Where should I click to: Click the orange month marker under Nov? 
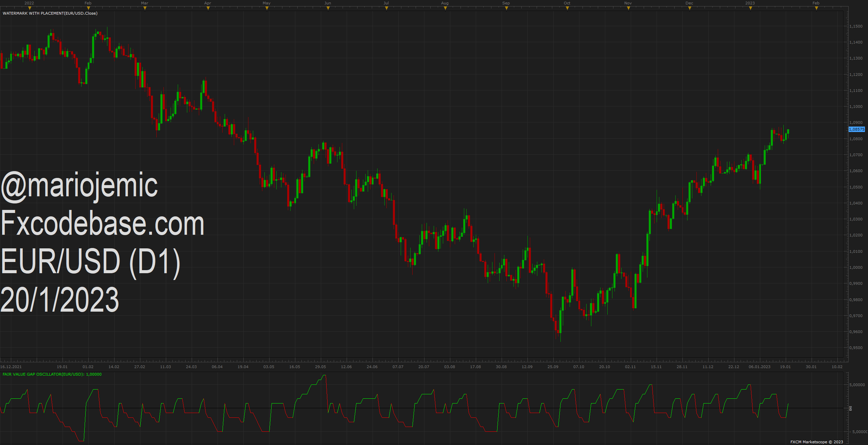[628, 8]
